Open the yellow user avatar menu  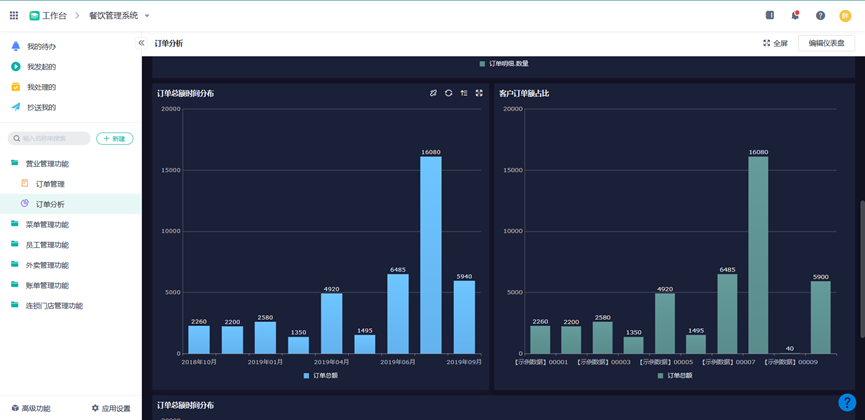[846, 16]
